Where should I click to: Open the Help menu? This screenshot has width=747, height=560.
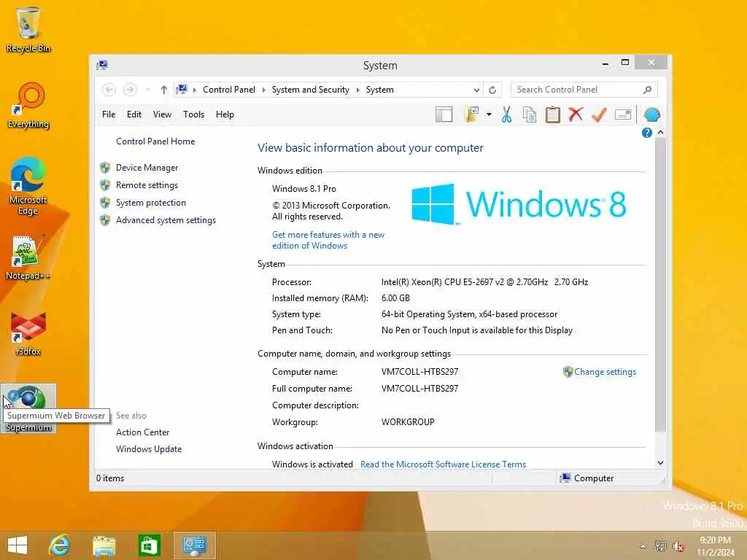click(225, 114)
